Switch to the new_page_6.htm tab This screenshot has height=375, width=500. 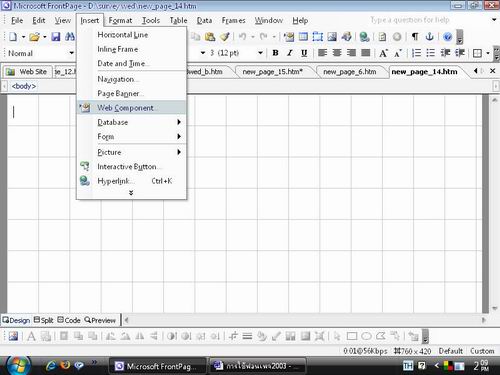tap(350, 72)
